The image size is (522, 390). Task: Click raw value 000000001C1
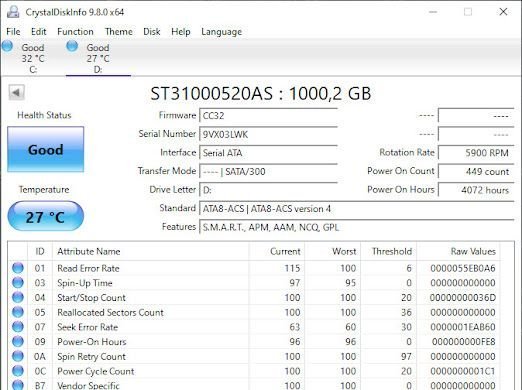pos(463,371)
